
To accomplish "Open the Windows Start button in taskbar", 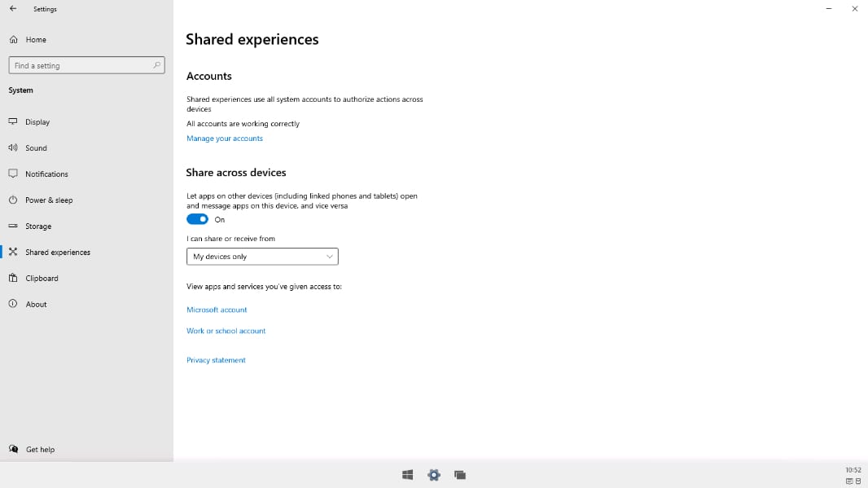I will [407, 475].
